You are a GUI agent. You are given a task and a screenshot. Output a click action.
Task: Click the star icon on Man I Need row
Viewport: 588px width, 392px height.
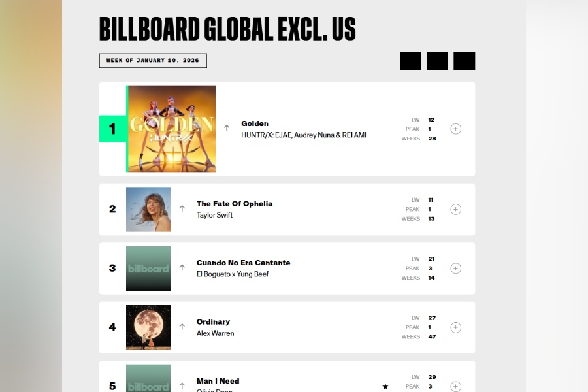(385, 387)
